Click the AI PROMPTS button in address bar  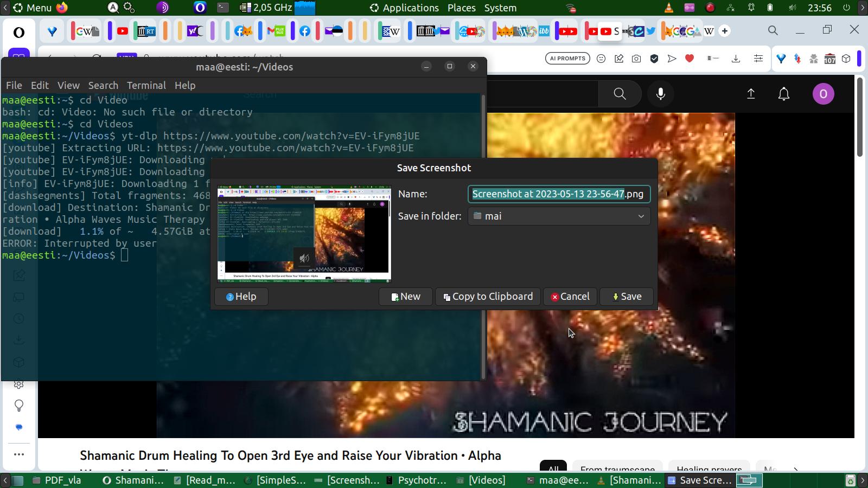pyautogui.click(x=567, y=59)
